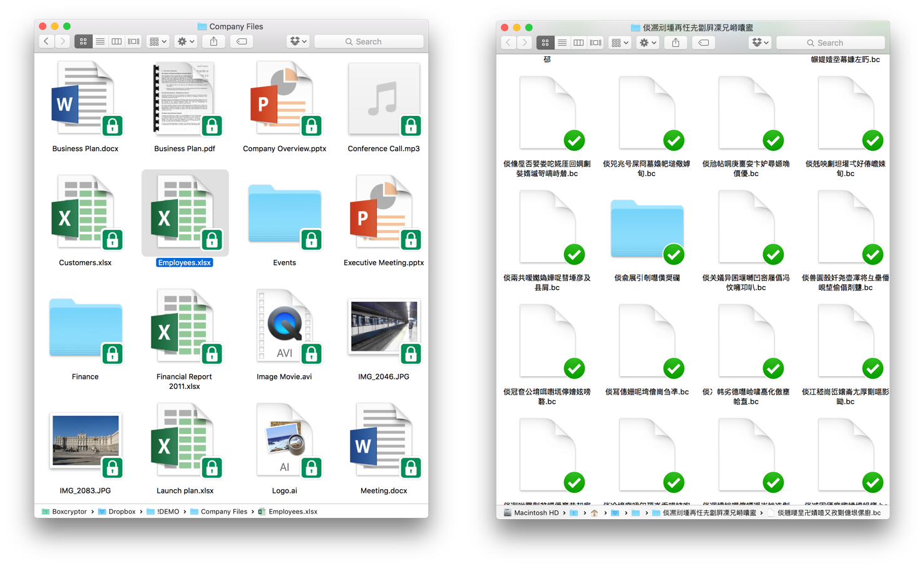This screenshot has width=924, height=568.
Task: Click the Search field in Company Files window
Action: [x=369, y=41]
